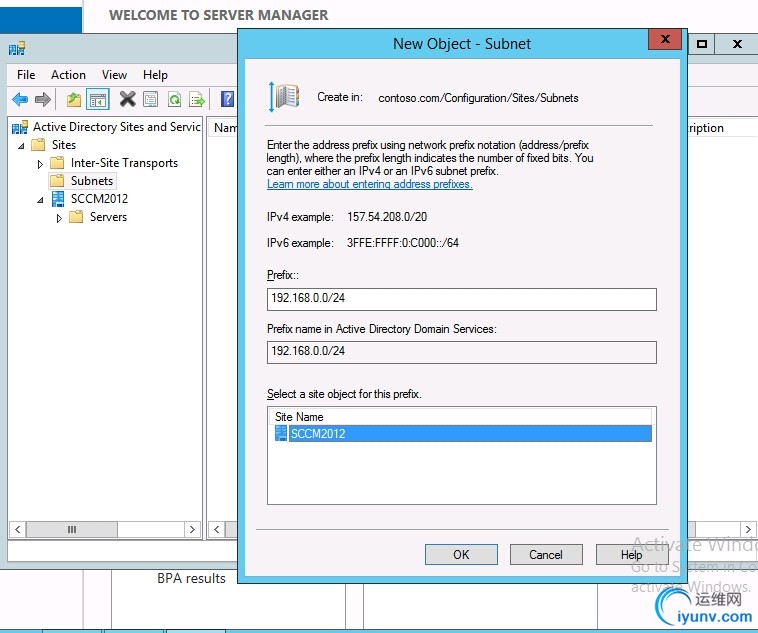Open the Action menu
The height and width of the screenshot is (633, 758).
point(69,75)
